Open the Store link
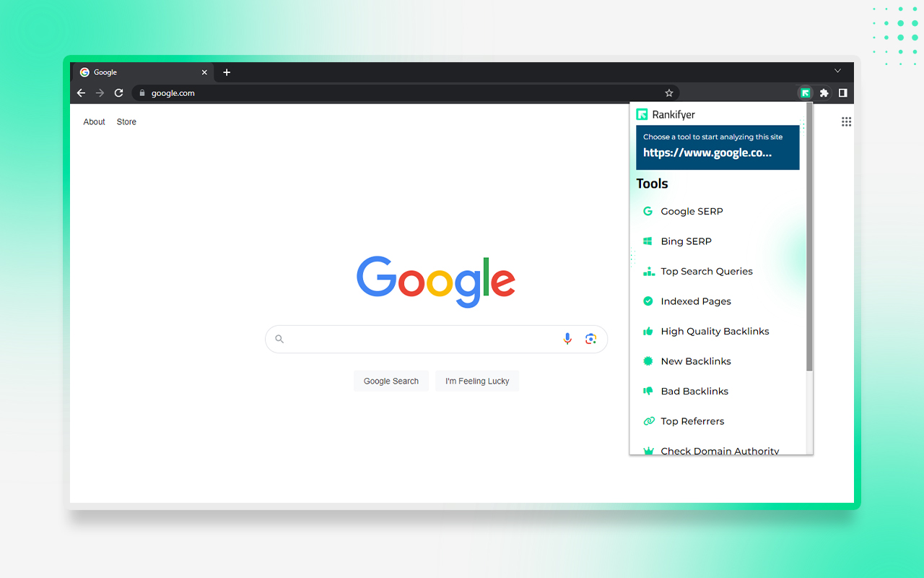924x578 pixels. pyautogui.click(x=126, y=122)
